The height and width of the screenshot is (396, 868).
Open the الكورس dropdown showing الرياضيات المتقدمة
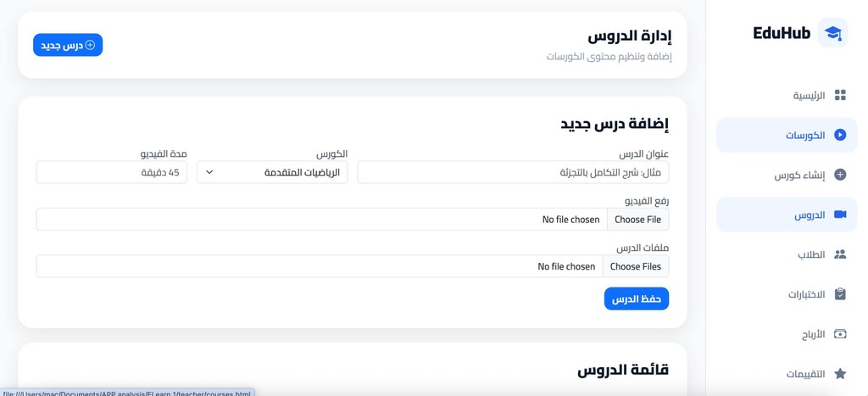[272, 172]
